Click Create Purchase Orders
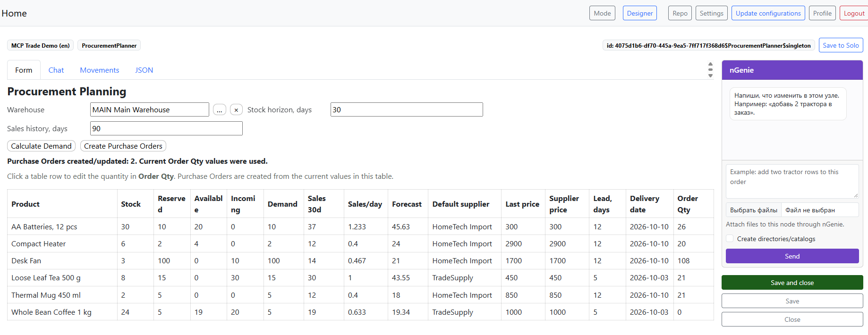Viewport: 868px width, 335px height. 123,146
